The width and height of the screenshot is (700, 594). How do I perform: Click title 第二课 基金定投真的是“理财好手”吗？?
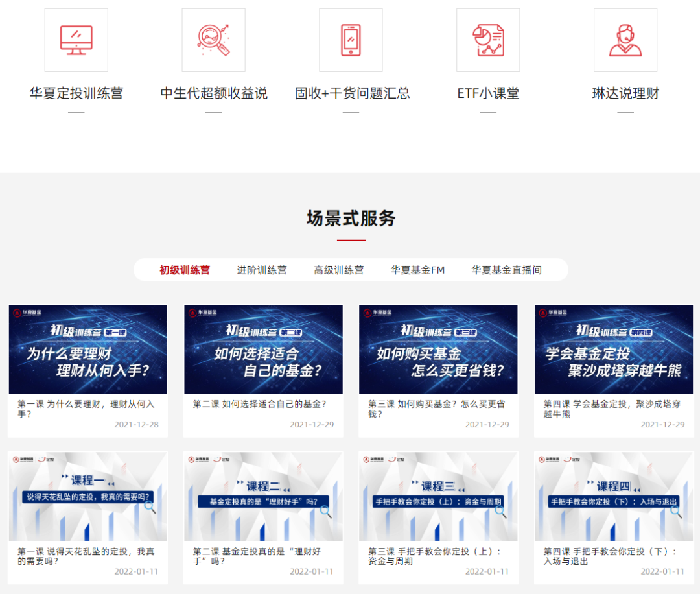(257, 556)
